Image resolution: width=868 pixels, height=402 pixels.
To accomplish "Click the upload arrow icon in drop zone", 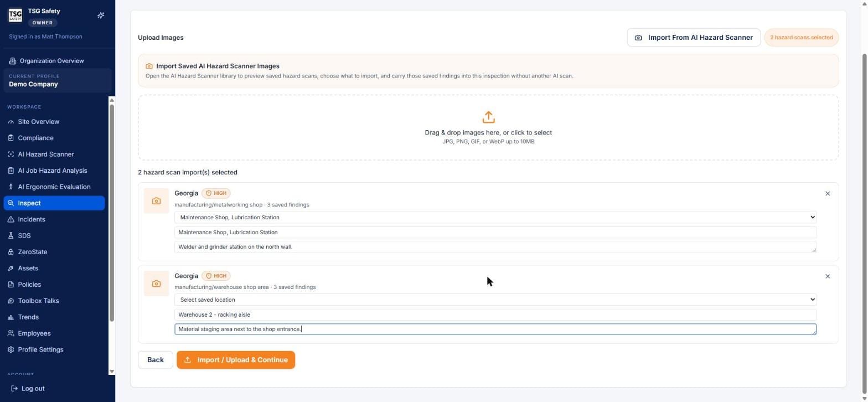I will [x=488, y=117].
